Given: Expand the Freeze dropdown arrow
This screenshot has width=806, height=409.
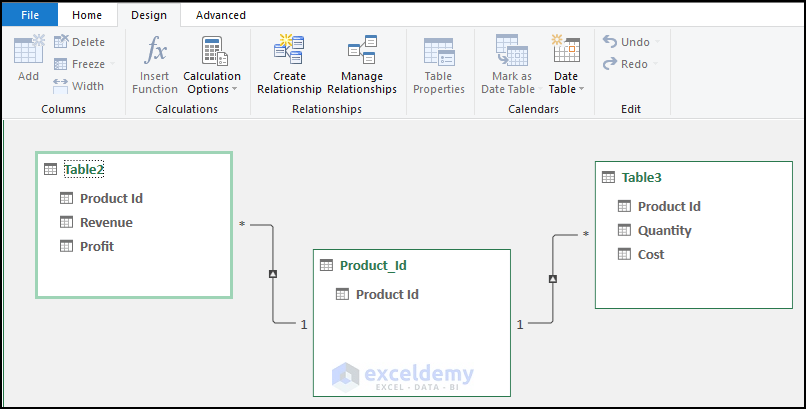Looking at the screenshot, I should click(113, 64).
